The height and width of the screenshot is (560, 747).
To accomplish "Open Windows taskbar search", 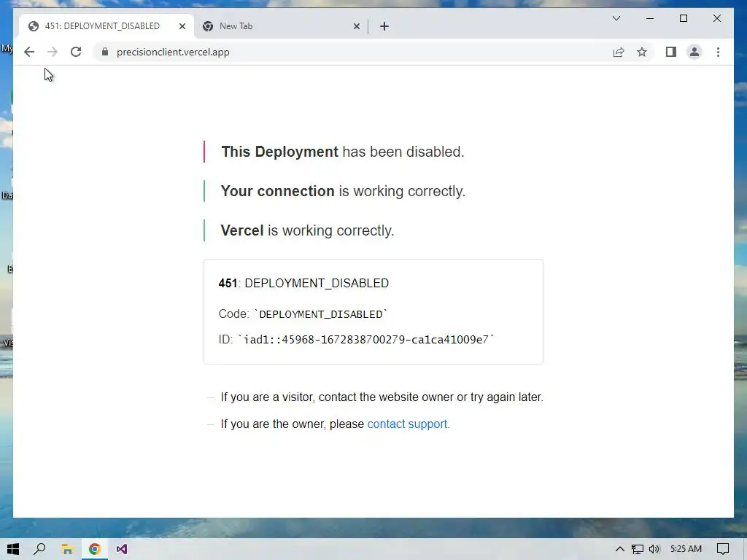I will click(39, 549).
